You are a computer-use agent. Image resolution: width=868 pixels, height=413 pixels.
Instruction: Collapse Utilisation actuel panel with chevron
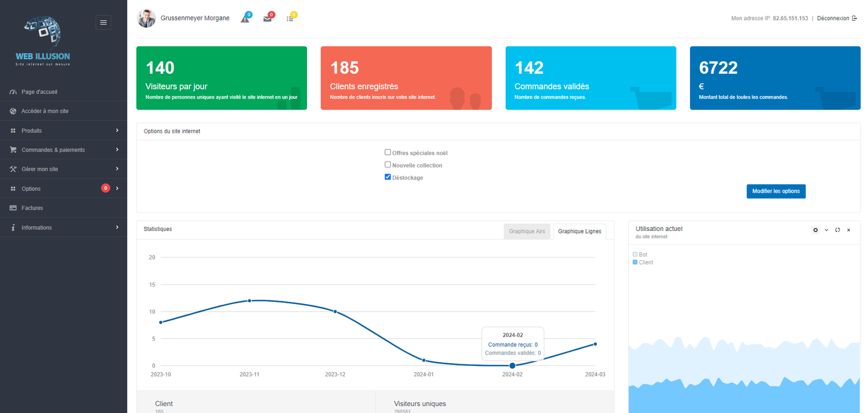827,230
